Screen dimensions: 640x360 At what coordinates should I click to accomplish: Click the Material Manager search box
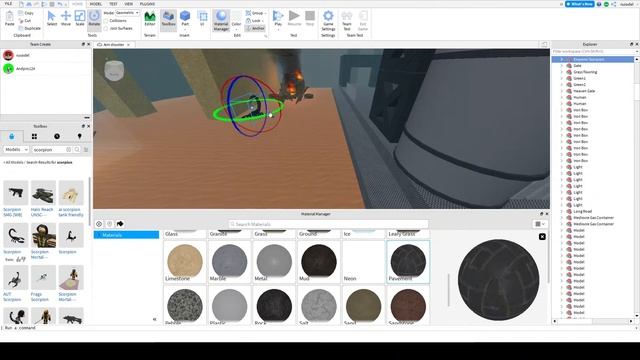point(328,224)
